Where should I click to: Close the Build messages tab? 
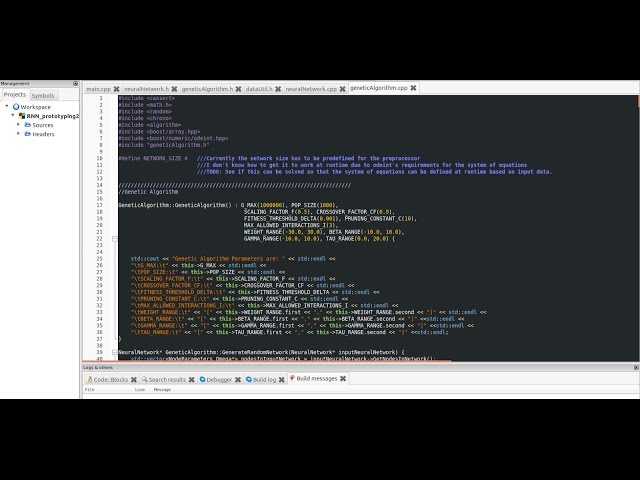tap(343, 379)
